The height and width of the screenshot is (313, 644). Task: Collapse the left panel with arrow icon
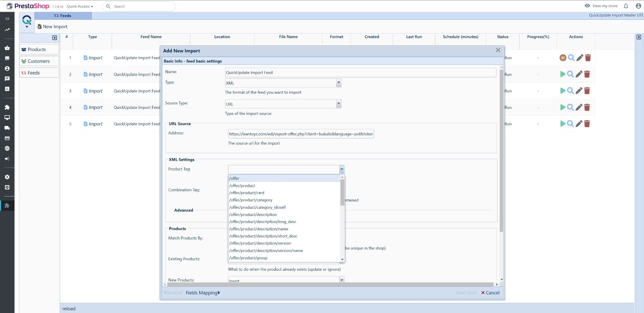[55, 38]
